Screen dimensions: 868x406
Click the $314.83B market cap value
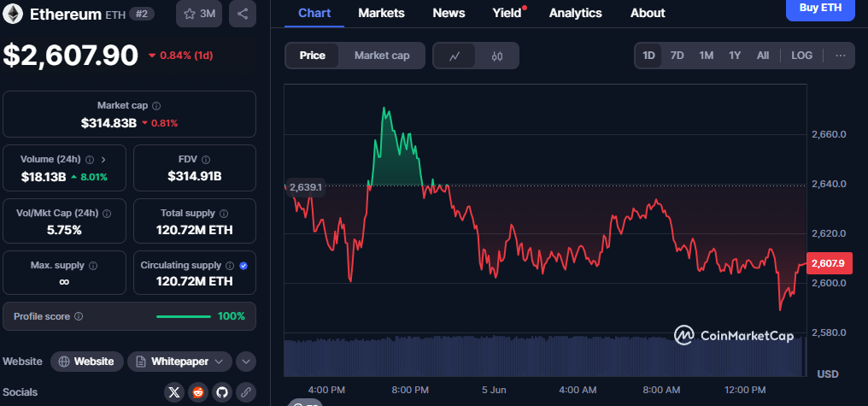pos(108,123)
